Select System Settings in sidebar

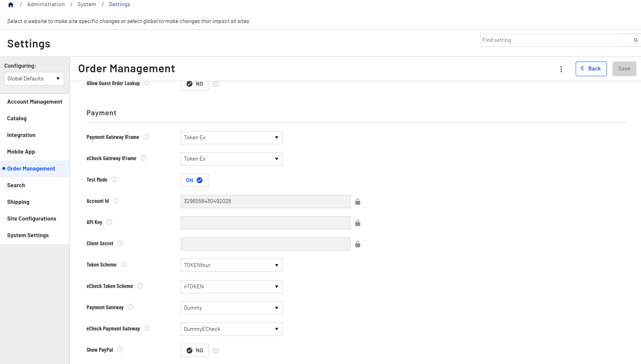coord(35,235)
